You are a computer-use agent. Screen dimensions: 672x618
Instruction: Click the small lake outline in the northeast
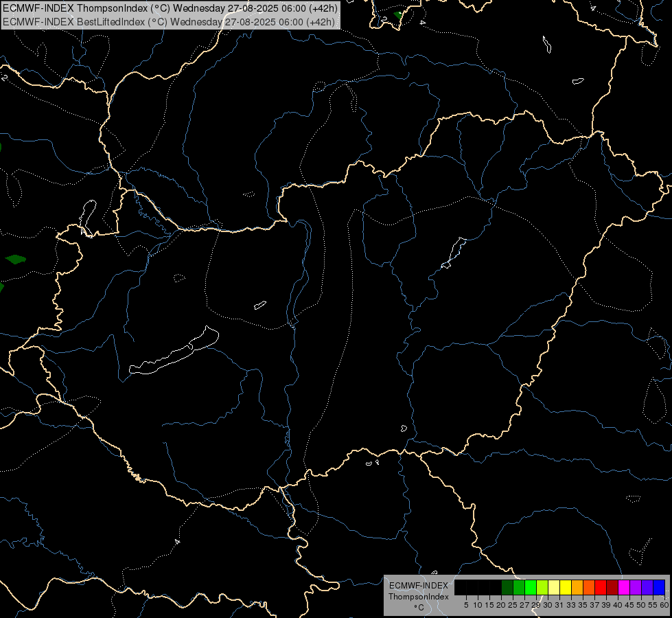(546, 44)
